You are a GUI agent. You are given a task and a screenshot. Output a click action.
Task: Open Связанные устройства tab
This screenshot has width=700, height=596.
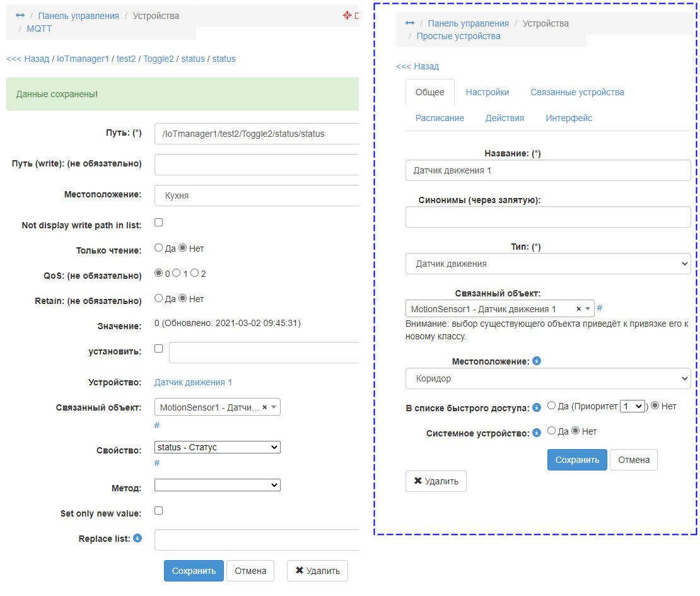577,93
